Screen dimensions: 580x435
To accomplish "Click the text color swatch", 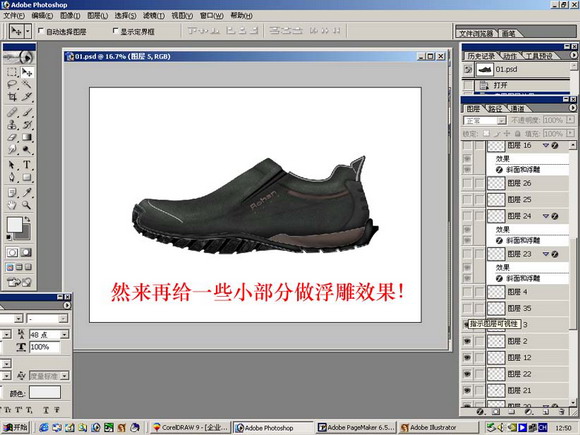I will (x=45, y=392).
